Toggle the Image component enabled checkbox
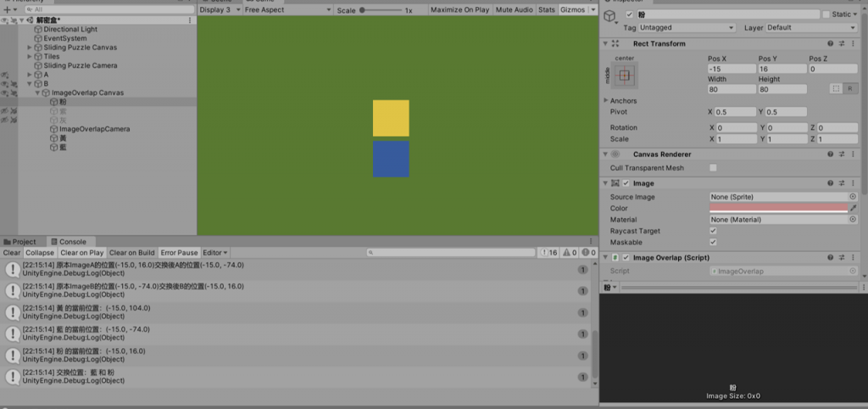868x409 pixels. tap(626, 183)
